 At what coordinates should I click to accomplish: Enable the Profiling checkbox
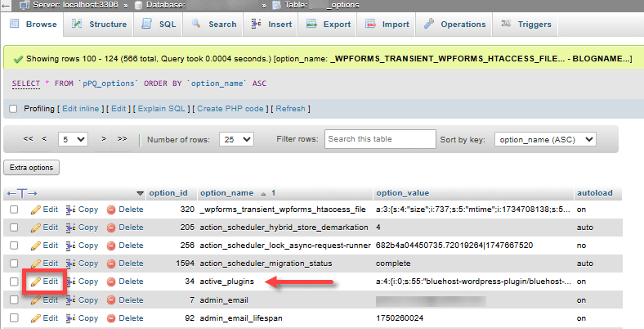(x=12, y=109)
